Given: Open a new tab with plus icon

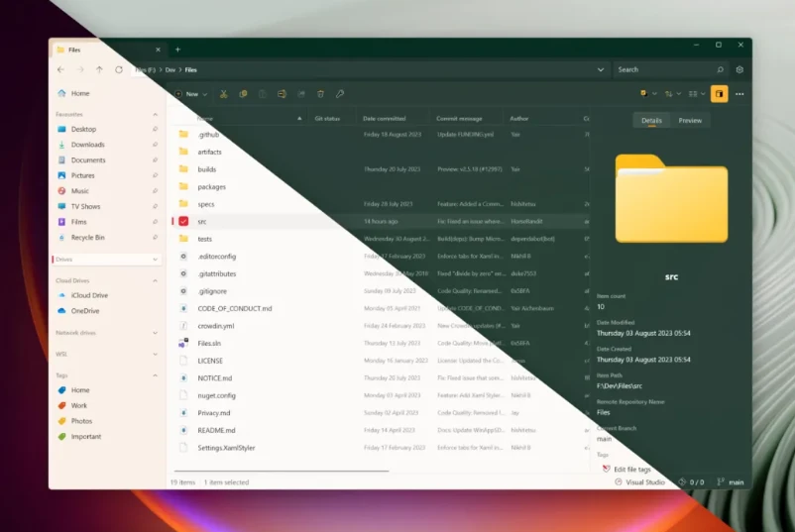Looking at the screenshot, I should [x=177, y=50].
